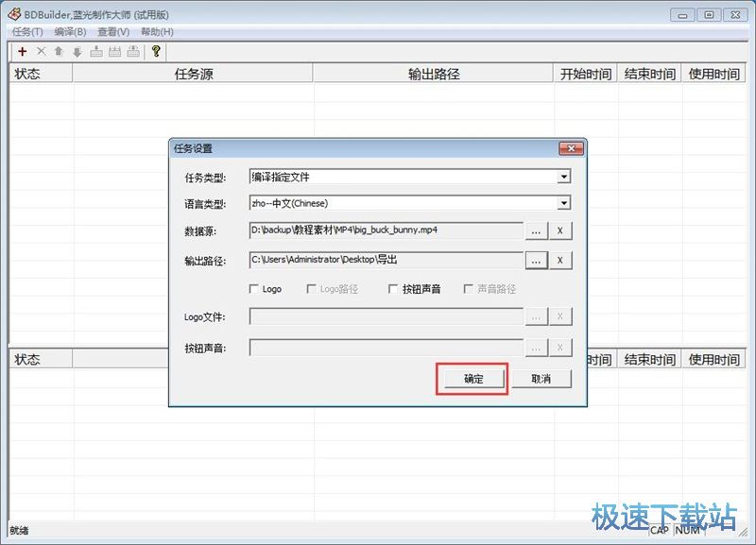Click the bottom list 使用时间 column header
Viewport: 756px width, 545px height.
point(713,359)
